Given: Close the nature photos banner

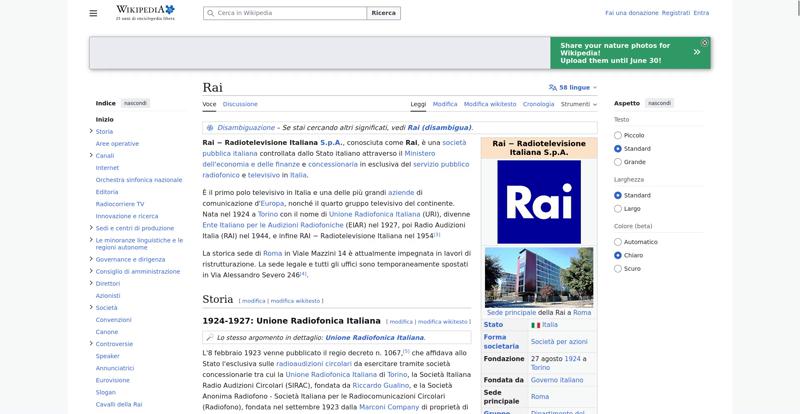Looking at the screenshot, I should pos(705,43).
